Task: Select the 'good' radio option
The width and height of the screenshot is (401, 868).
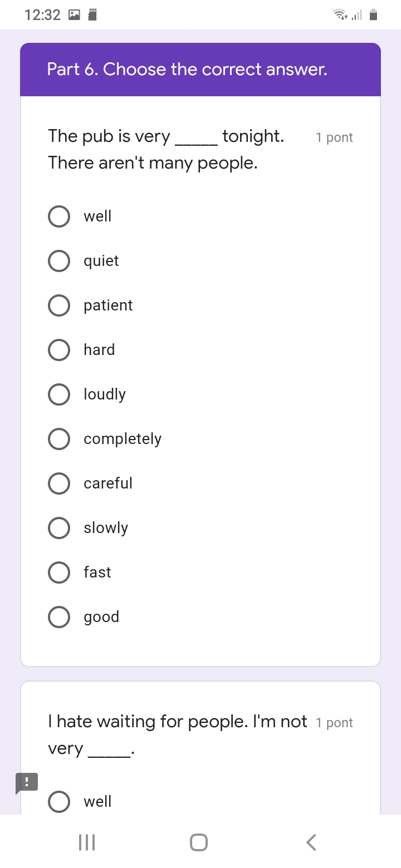Action: tap(59, 617)
